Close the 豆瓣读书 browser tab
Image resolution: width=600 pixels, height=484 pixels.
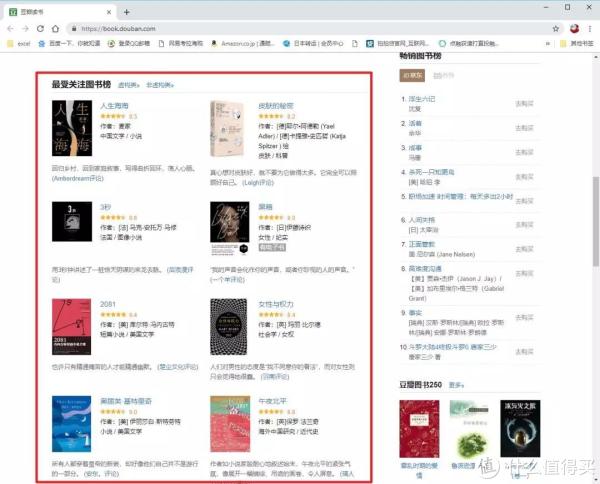click(x=109, y=12)
